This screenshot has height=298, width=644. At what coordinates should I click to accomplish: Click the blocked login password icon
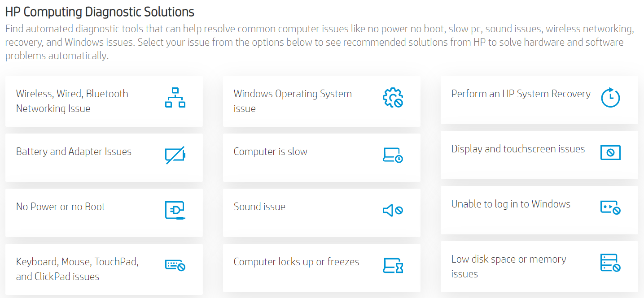pyautogui.click(x=610, y=207)
